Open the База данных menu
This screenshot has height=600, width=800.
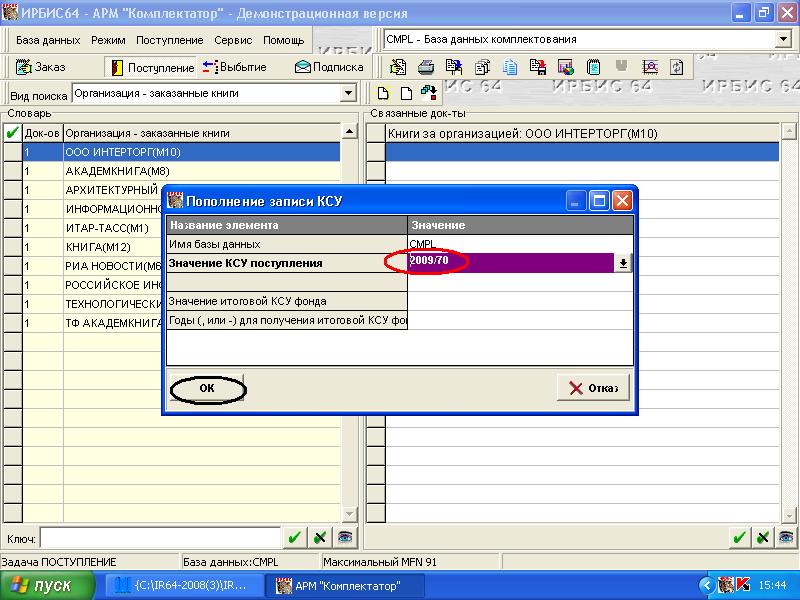48,40
